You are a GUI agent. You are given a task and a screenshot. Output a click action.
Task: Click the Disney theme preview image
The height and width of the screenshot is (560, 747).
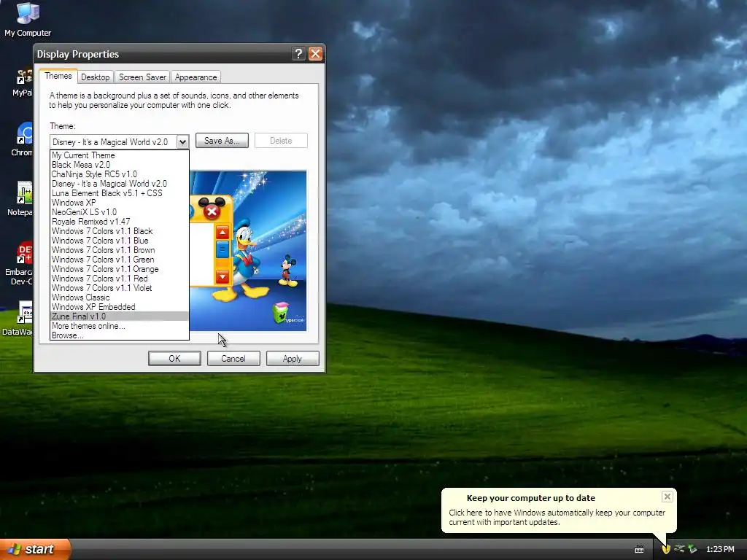(248, 251)
